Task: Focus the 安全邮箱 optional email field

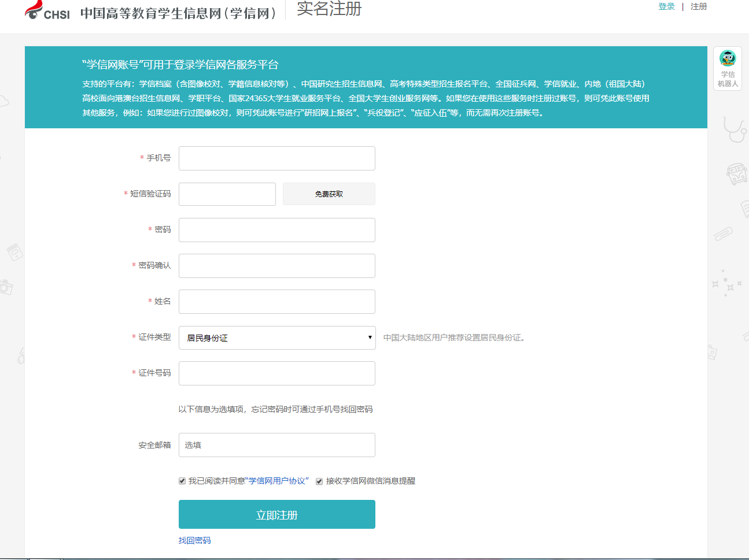Action: pyautogui.click(x=277, y=445)
